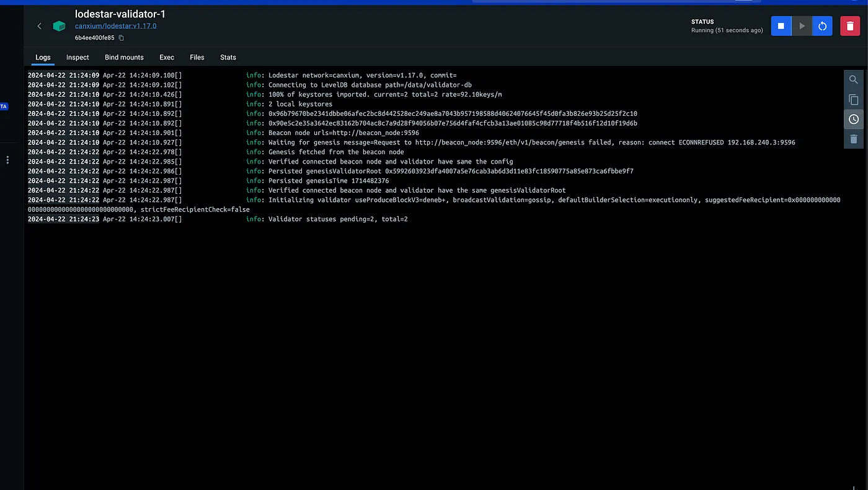Stop the running container

[781, 26]
